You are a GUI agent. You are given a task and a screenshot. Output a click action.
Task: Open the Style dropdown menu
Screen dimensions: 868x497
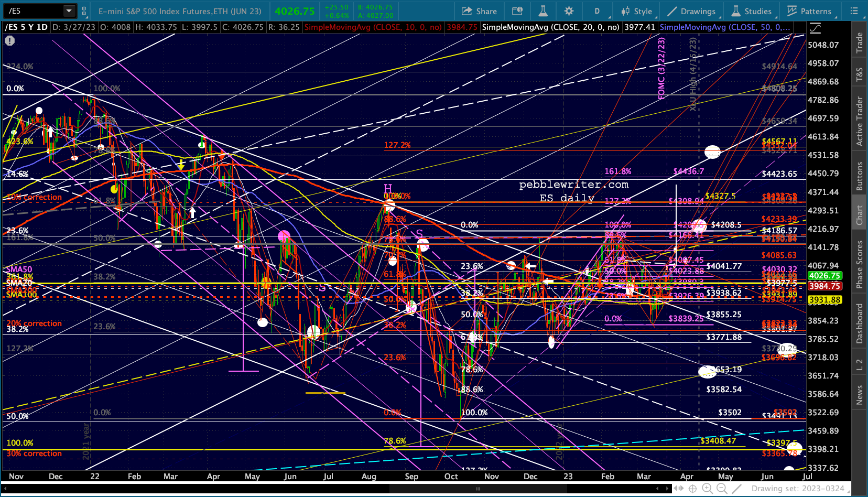coord(636,11)
